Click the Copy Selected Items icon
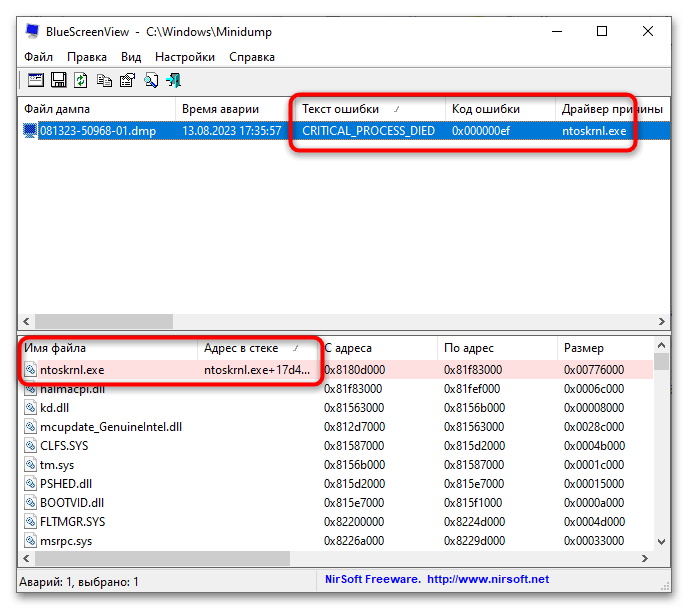 [x=104, y=80]
